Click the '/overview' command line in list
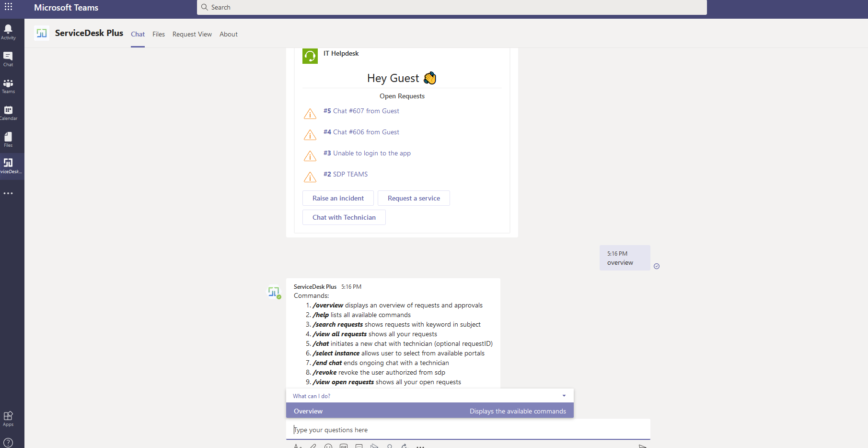 click(397, 305)
